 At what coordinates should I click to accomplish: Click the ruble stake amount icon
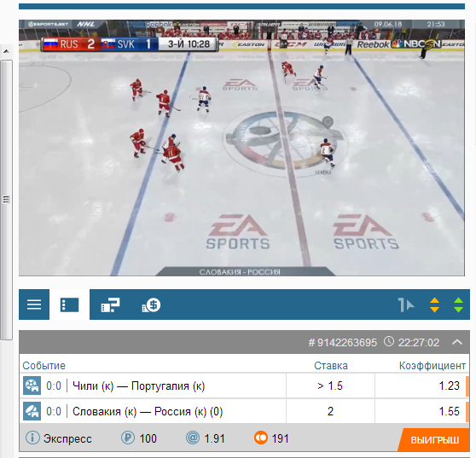pyautogui.click(x=128, y=438)
